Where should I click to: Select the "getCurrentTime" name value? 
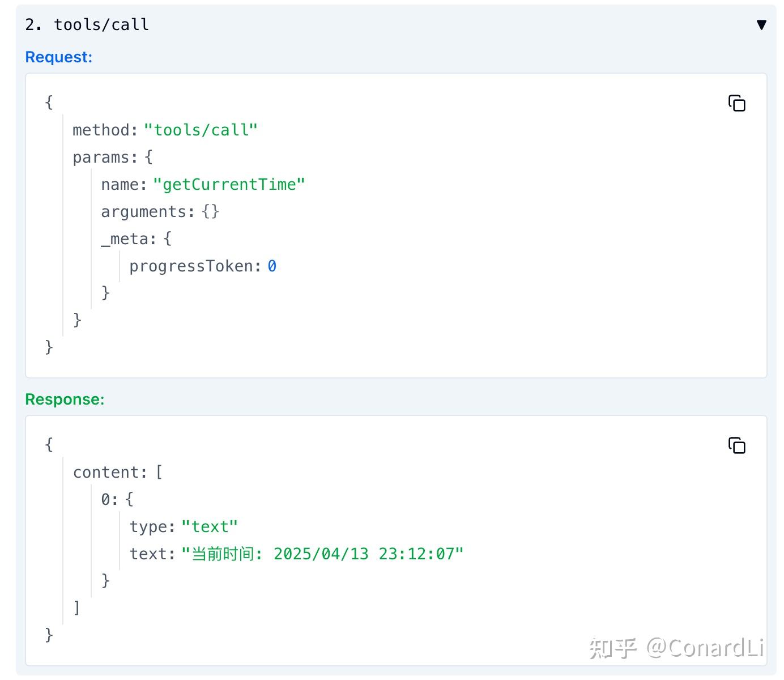pyautogui.click(x=229, y=184)
